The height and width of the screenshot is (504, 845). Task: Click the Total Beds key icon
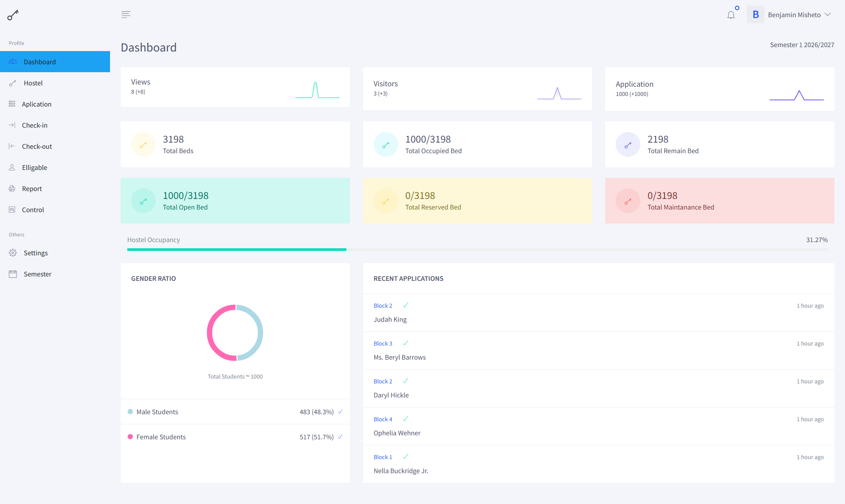coord(143,145)
